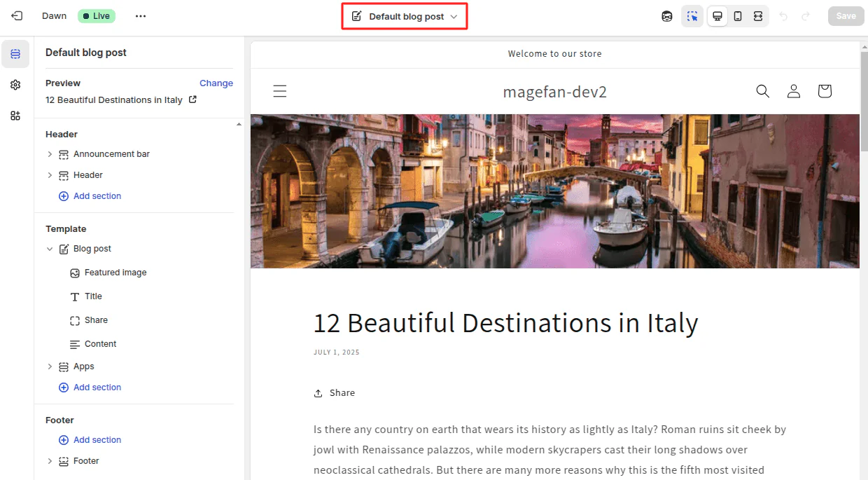Click the Blog post edit-note icon
This screenshot has width=868, height=480.
coord(64,249)
